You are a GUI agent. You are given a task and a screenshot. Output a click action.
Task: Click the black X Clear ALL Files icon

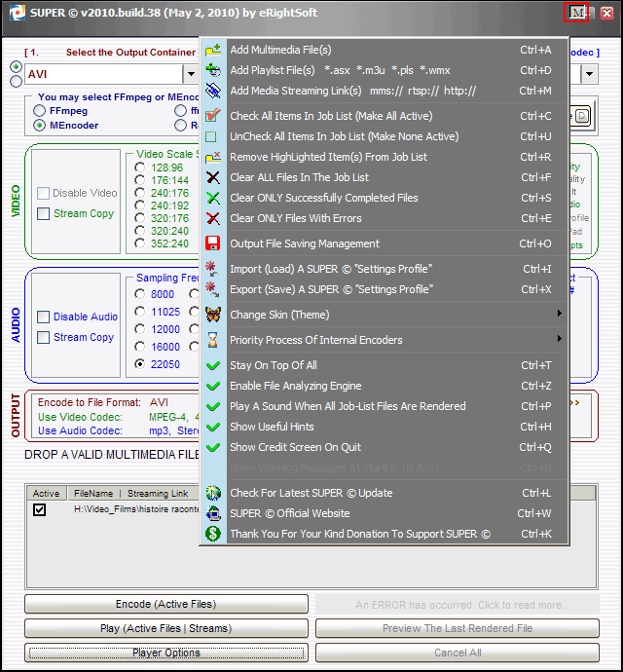(213, 177)
